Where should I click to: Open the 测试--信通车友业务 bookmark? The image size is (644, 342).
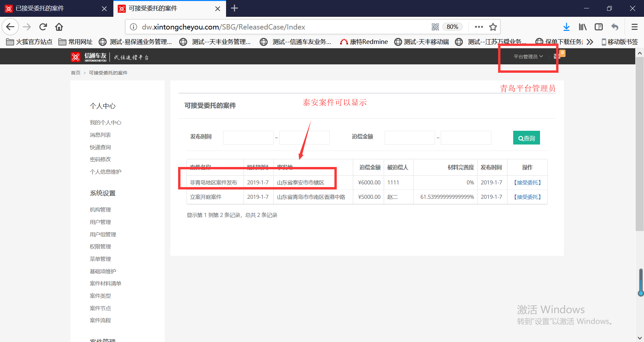tap(296, 42)
